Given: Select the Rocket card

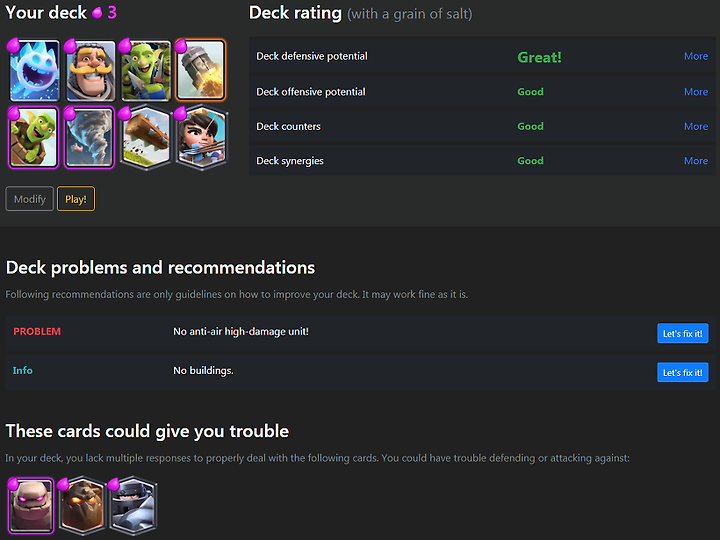Looking at the screenshot, I should click(201, 70).
